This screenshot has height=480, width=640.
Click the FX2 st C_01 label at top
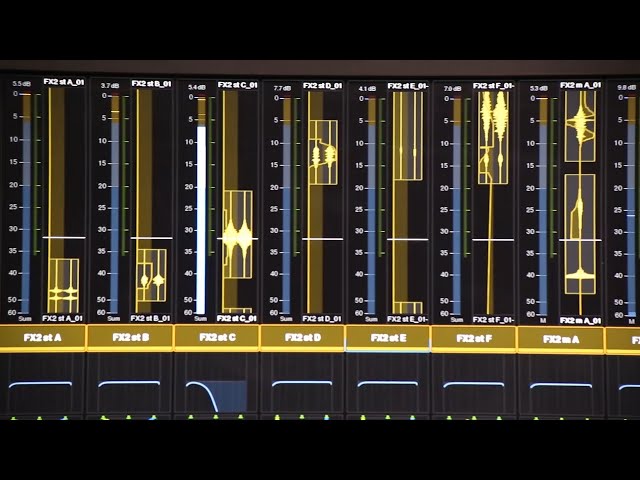click(238, 85)
